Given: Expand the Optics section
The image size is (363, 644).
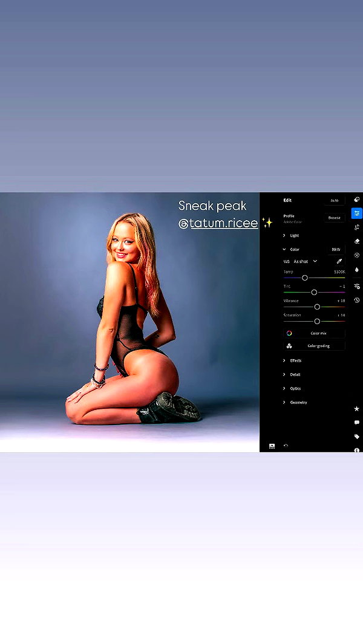Looking at the screenshot, I should pyautogui.click(x=292, y=389).
